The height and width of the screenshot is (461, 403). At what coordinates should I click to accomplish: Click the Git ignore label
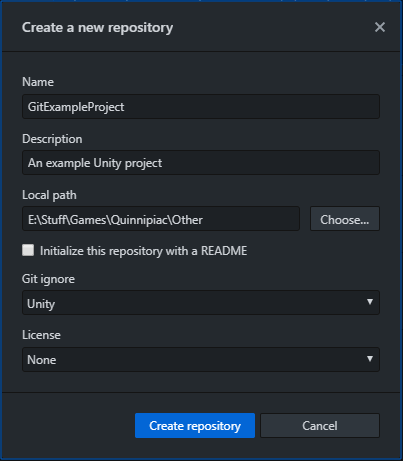[48, 279]
